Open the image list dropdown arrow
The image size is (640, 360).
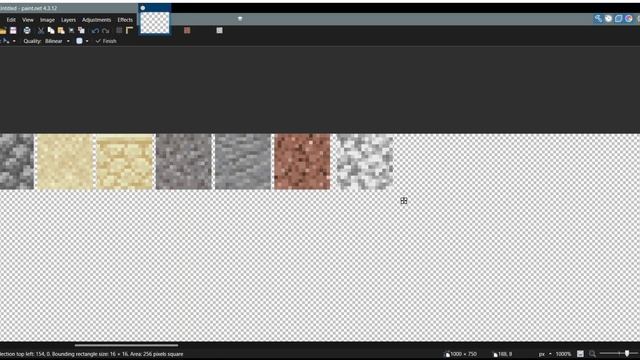click(x=240, y=18)
